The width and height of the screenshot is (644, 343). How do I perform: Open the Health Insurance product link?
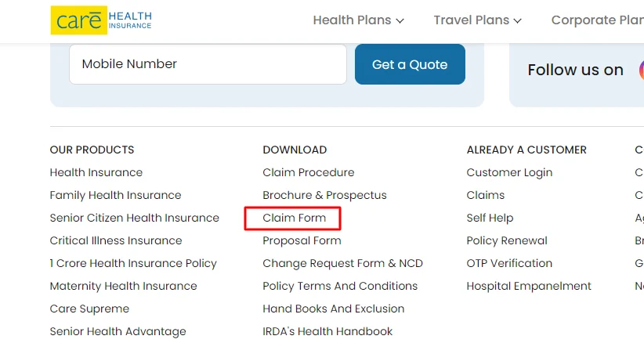click(96, 172)
